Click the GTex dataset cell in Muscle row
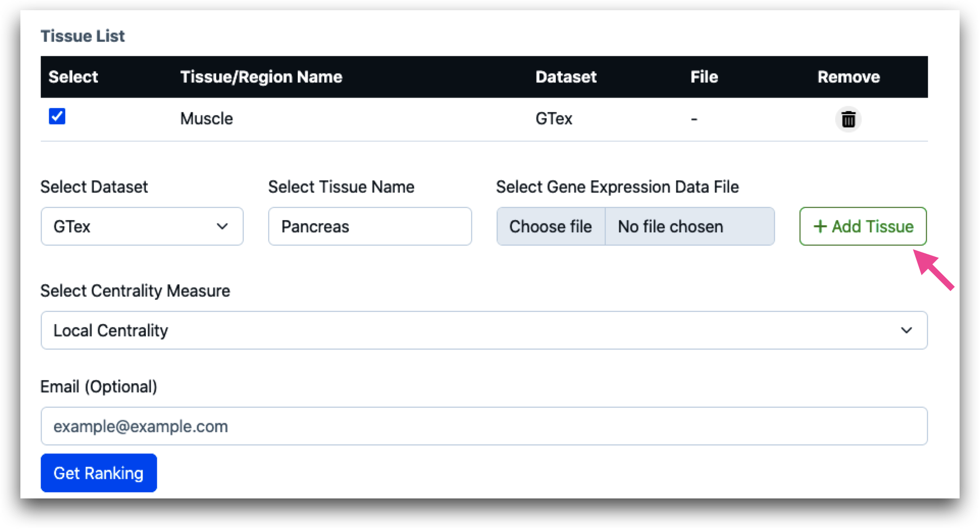The image size is (980, 529). pos(554,119)
